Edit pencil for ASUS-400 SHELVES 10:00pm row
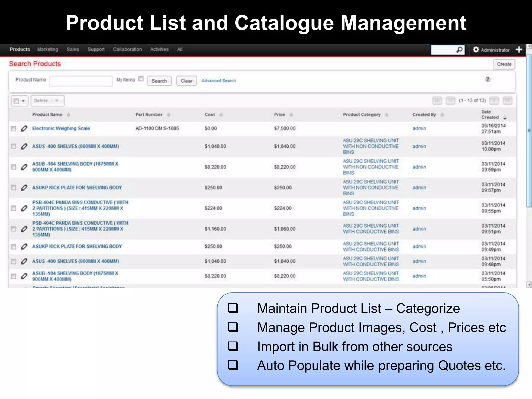The width and height of the screenshot is (532, 399). click(24, 146)
